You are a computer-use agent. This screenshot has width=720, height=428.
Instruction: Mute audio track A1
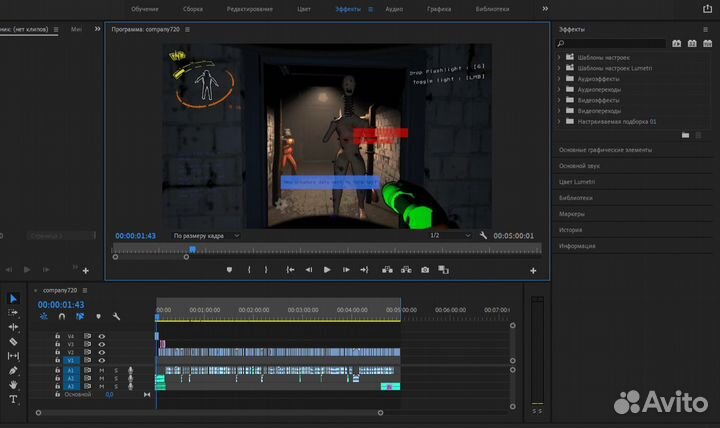101,370
